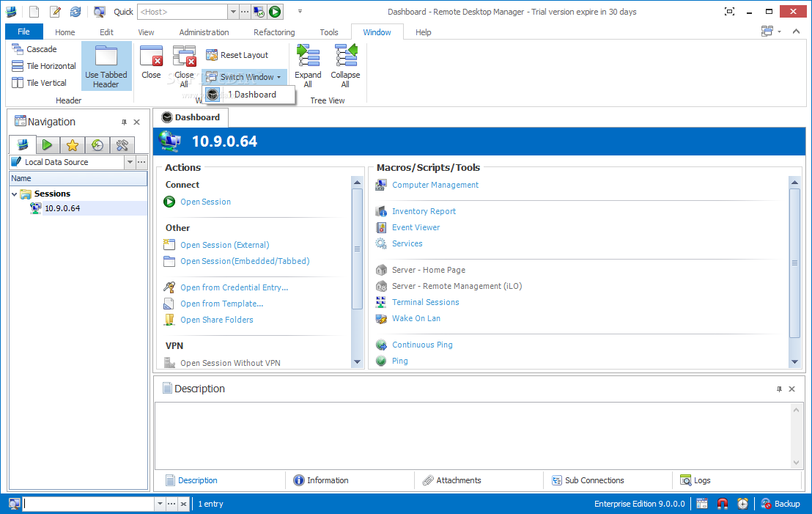Open Terminal Sessions tool
The image size is (812, 514).
pos(425,302)
